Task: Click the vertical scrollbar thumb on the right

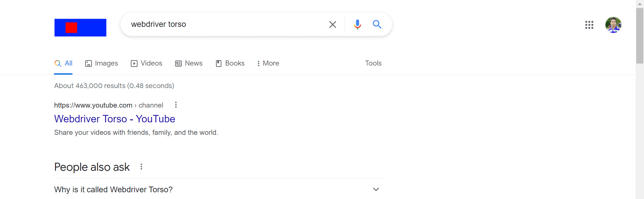Action: coord(640,35)
